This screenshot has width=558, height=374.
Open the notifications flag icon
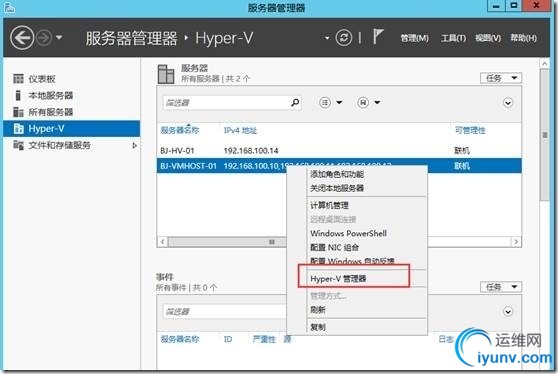tap(378, 36)
